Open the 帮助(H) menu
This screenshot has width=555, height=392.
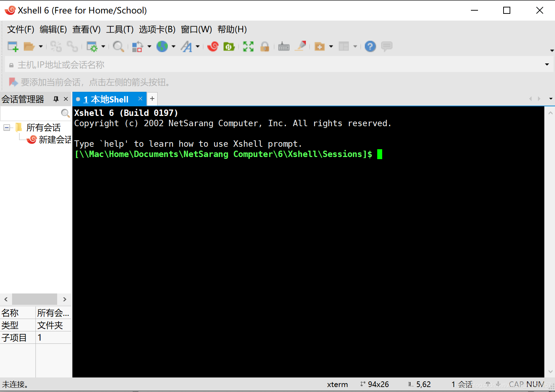(232, 29)
